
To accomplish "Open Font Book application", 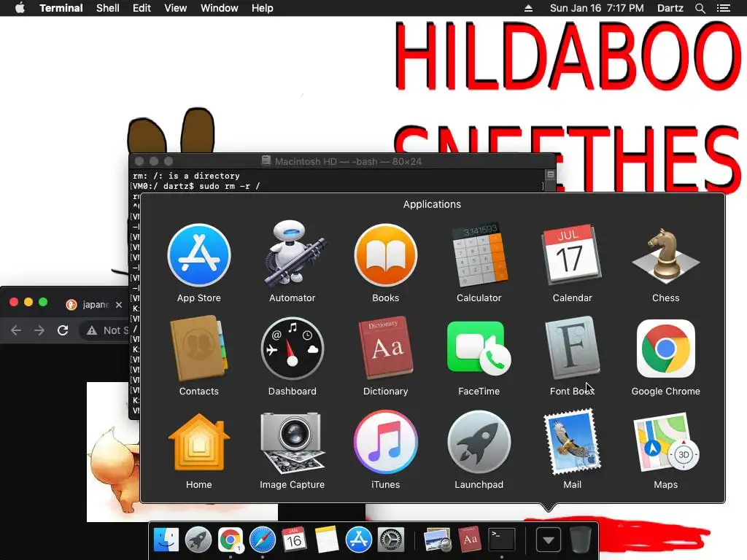I will point(572,348).
